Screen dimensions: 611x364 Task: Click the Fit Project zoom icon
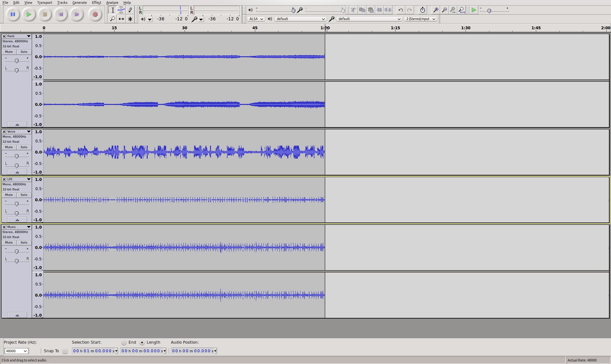pos(462,10)
